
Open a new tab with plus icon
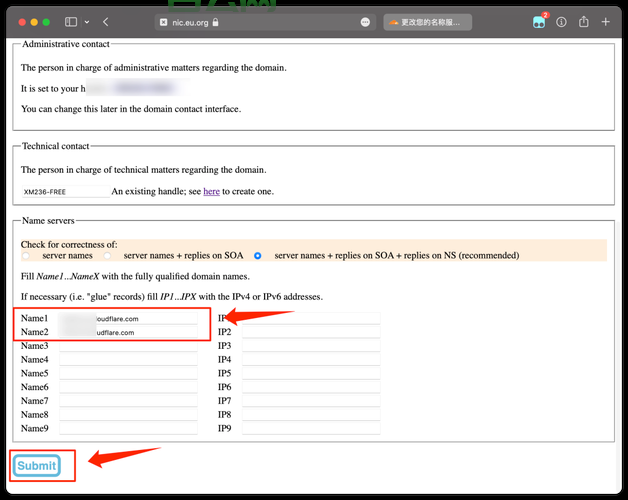click(x=606, y=22)
